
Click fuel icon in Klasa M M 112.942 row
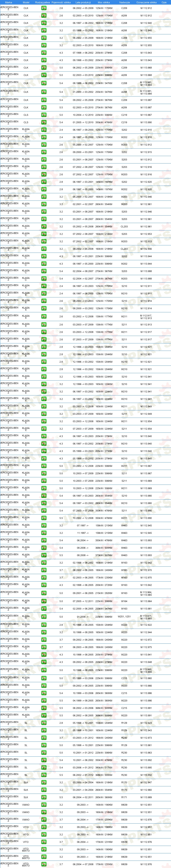pyautogui.click(x=44, y=563)
